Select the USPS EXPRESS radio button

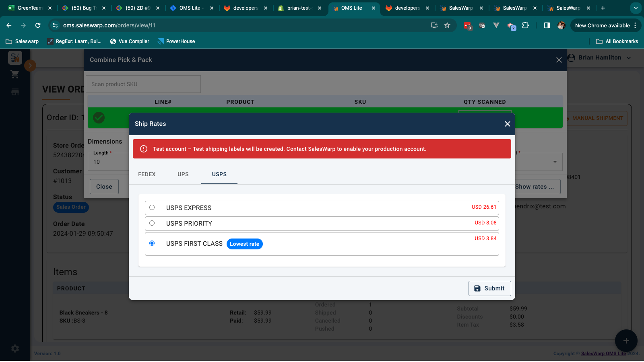tap(152, 208)
